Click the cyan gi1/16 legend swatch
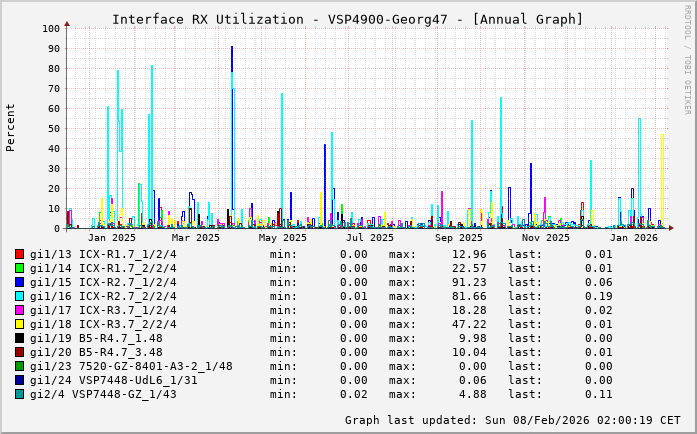This screenshot has height=434, width=697. pyautogui.click(x=20, y=296)
